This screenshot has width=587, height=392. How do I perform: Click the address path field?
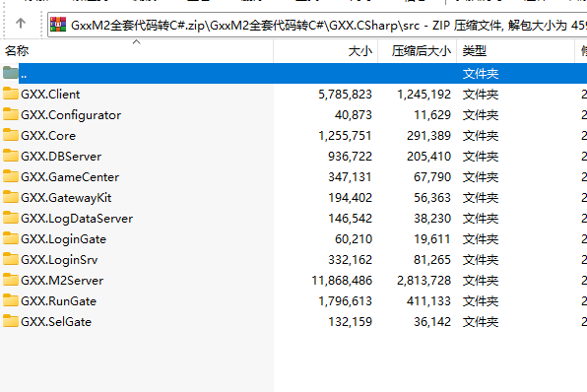point(317,25)
